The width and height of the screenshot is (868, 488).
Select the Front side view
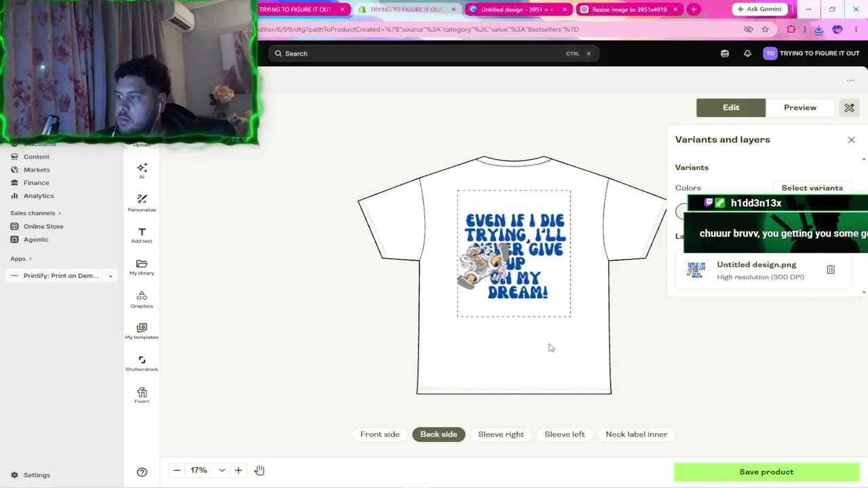[380, 434]
